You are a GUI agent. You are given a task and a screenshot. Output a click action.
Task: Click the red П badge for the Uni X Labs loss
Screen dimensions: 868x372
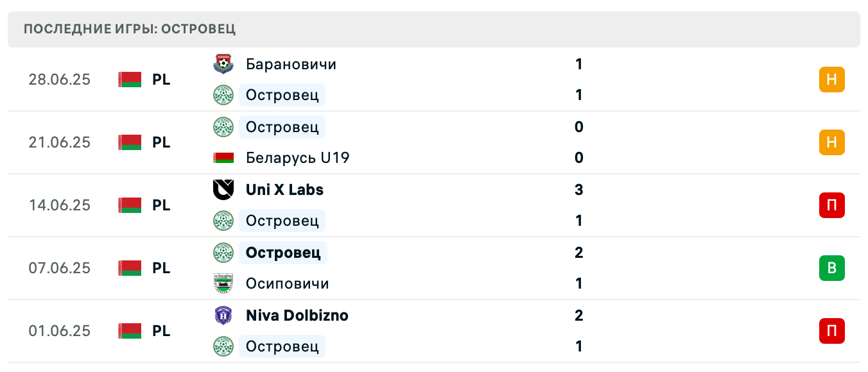[832, 205]
